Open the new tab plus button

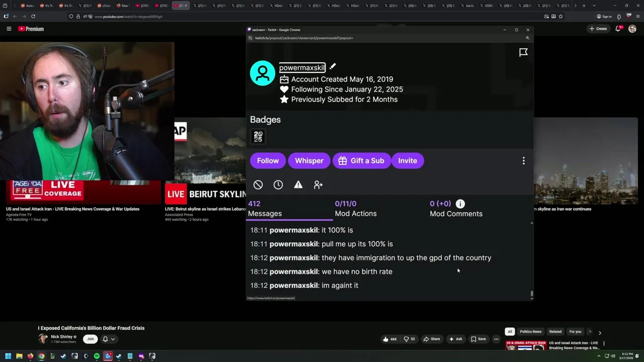[584, 6]
